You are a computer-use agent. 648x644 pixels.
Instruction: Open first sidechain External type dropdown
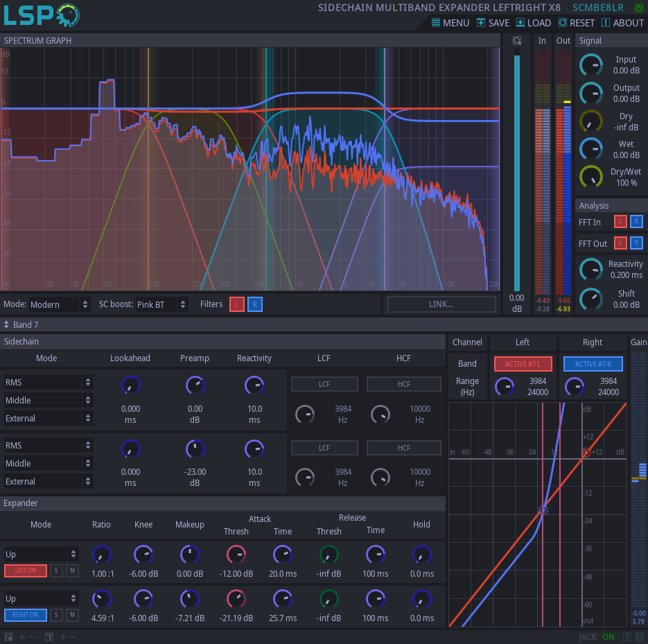(48, 418)
